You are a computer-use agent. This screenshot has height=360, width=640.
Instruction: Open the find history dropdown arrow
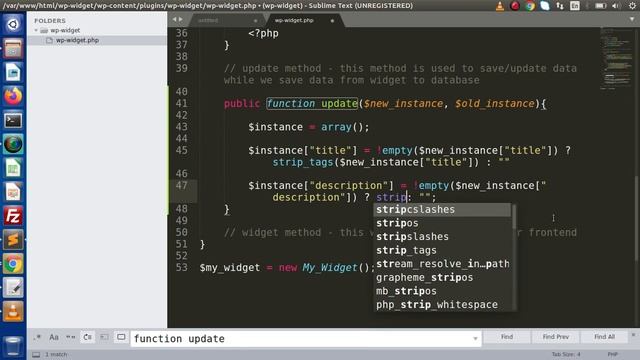475,338
